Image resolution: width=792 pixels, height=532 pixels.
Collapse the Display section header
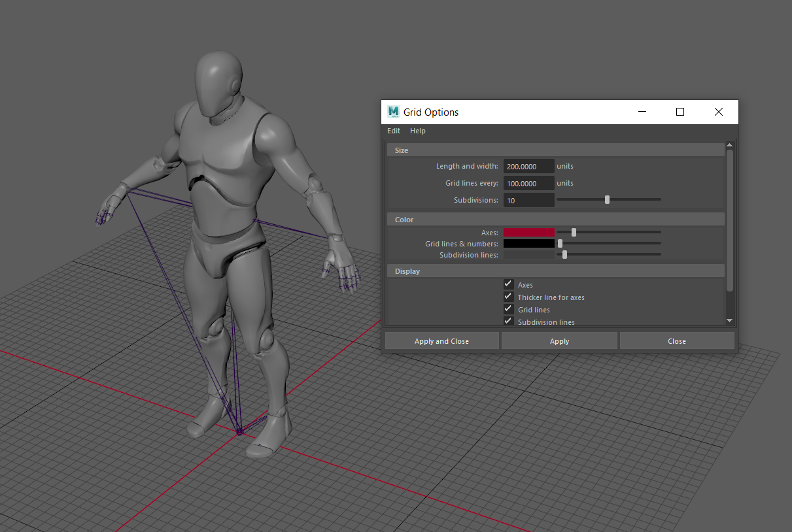pyautogui.click(x=555, y=271)
